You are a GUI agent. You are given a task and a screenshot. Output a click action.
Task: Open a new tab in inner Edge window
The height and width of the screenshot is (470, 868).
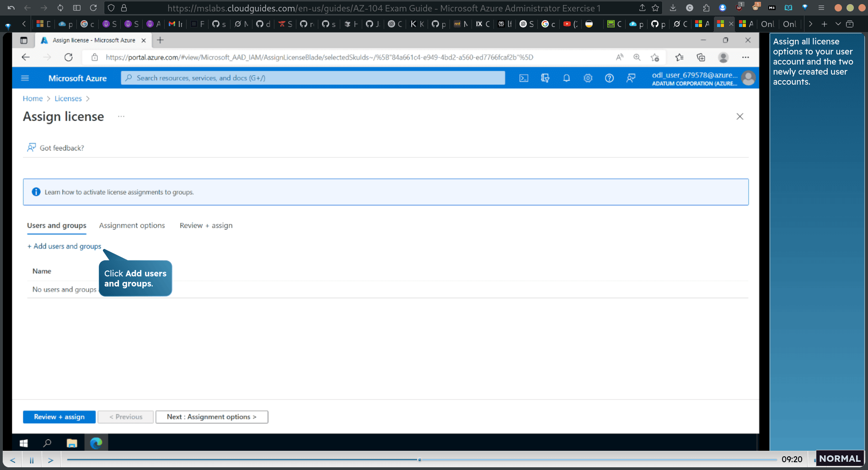[160, 40]
